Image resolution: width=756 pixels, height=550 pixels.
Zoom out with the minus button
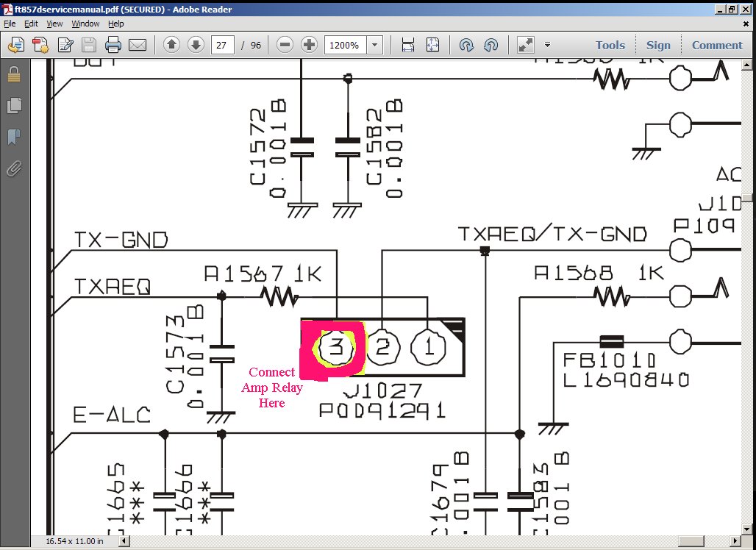pos(285,45)
